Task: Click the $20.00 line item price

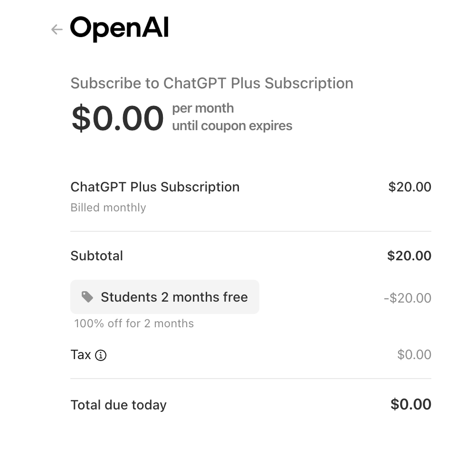Action: 409,187
